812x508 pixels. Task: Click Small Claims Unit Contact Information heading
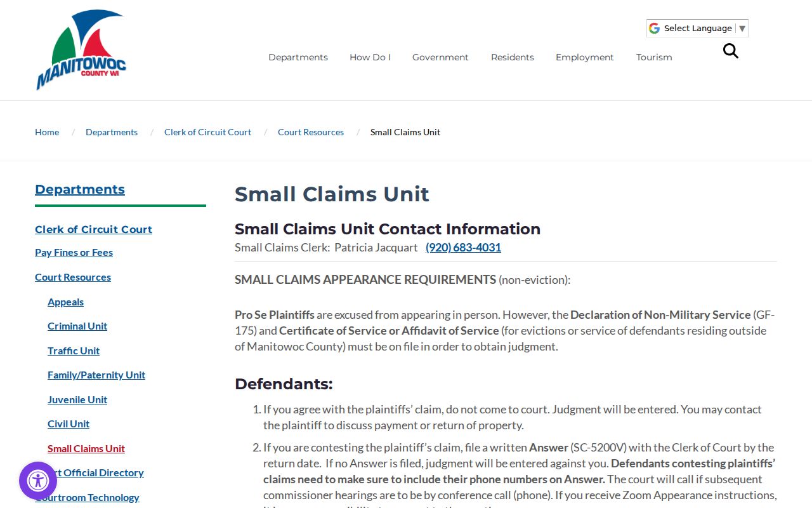(388, 229)
